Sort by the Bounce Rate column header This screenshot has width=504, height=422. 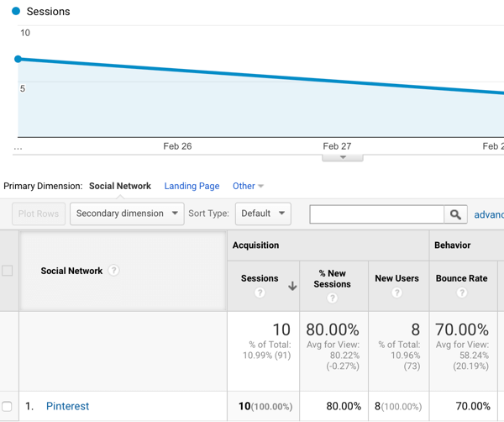tap(461, 278)
